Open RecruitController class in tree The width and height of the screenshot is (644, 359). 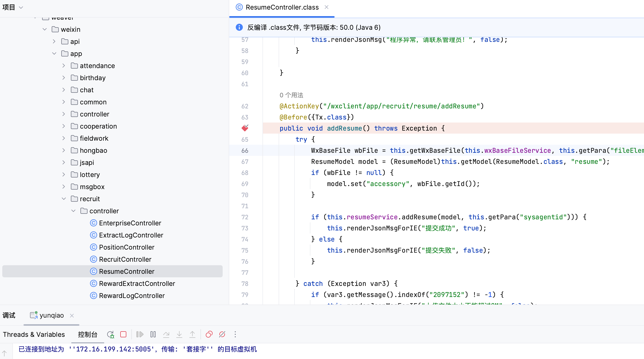125,259
